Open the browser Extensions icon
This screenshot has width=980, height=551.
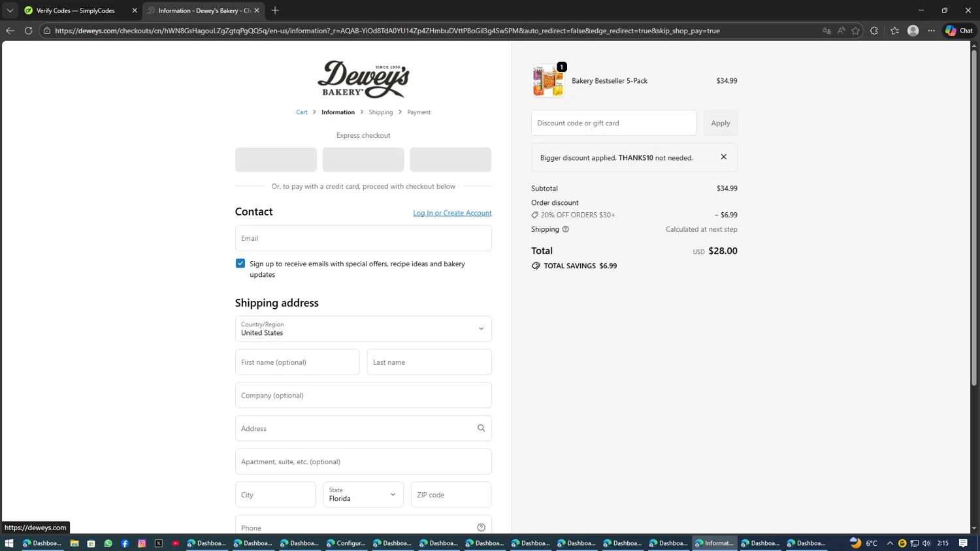point(874,31)
